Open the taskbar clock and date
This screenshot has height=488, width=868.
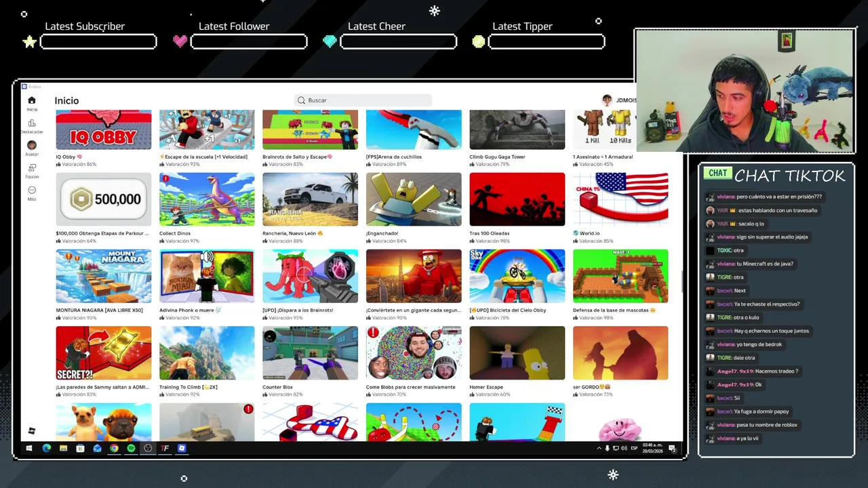coord(652,448)
